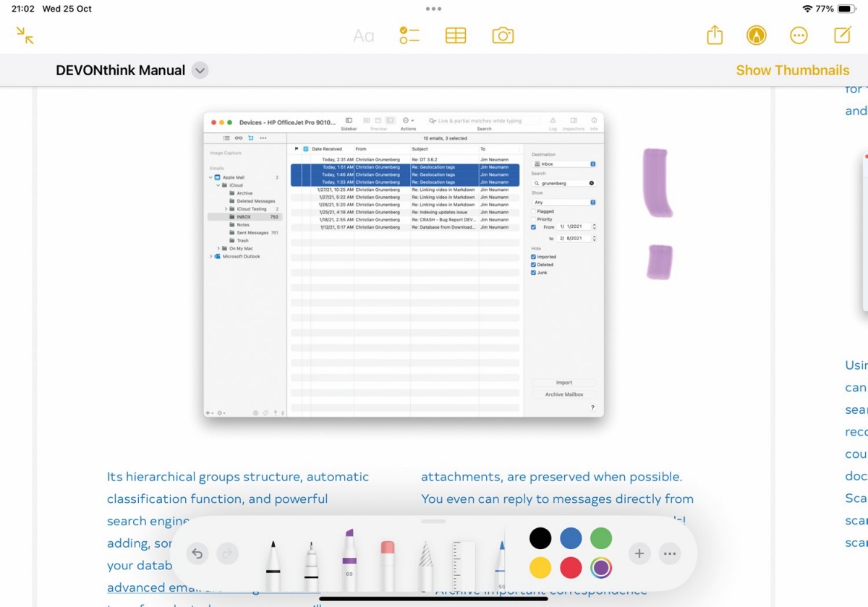Tap the plus button in markup toolbar
Viewport: 868px width, 607px height.
pos(639,554)
